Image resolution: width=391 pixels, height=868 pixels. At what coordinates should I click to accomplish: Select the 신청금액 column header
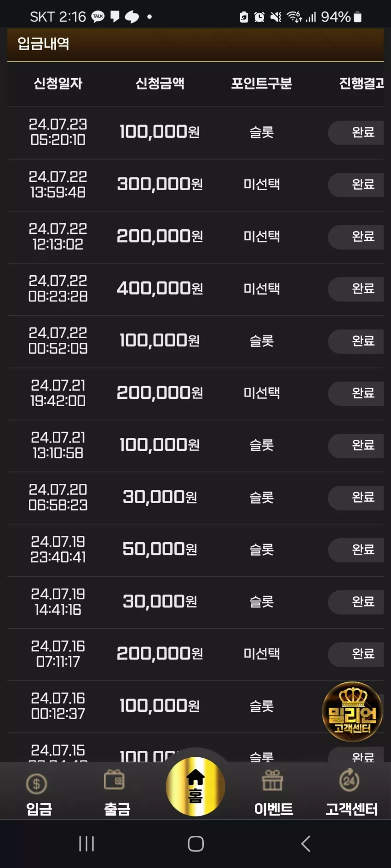(x=160, y=83)
